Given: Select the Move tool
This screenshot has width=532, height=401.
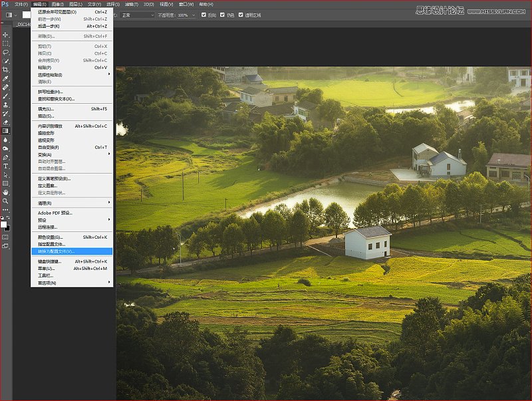Looking at the screenshot, I should [x=5, y=35].
